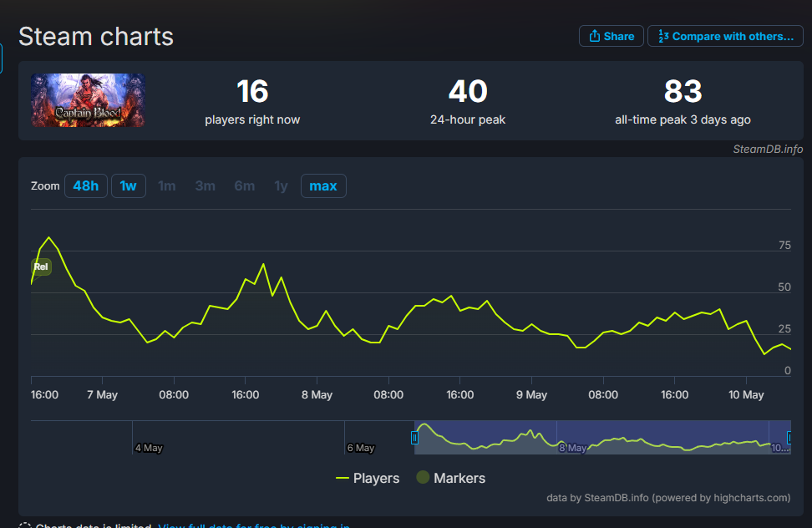Click the 4 May navigator label

(x=149, y=448)
